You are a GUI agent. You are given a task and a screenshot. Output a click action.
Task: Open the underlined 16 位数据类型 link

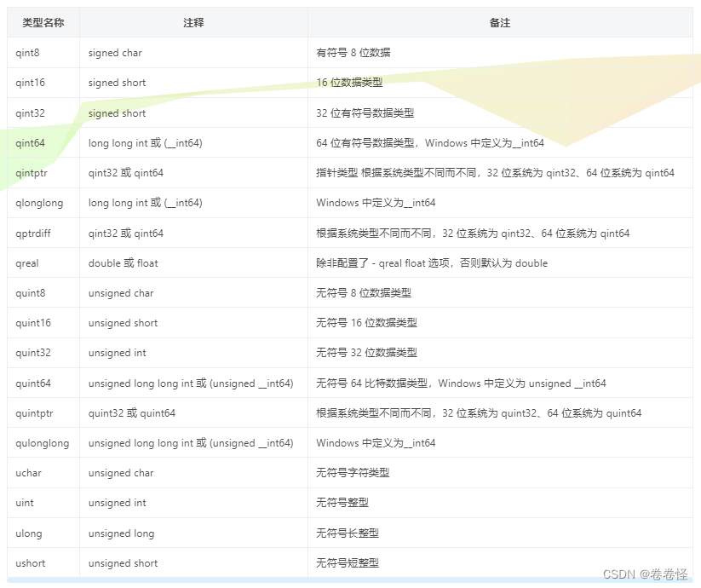349,83
